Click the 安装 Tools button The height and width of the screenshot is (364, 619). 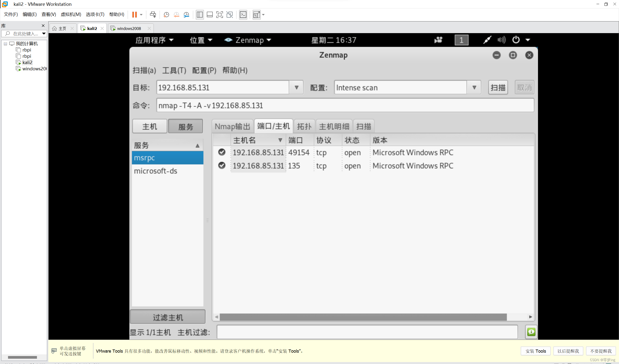(x=536, y=351)
